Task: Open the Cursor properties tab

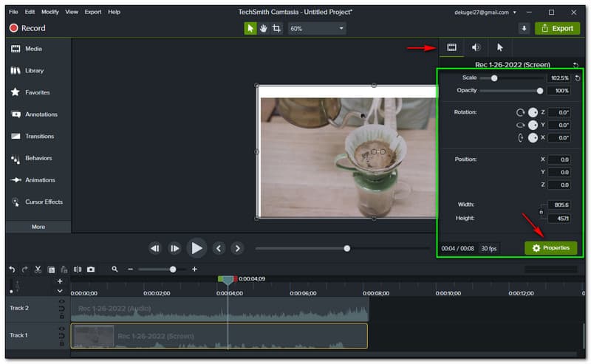Action: click(500, 47)
